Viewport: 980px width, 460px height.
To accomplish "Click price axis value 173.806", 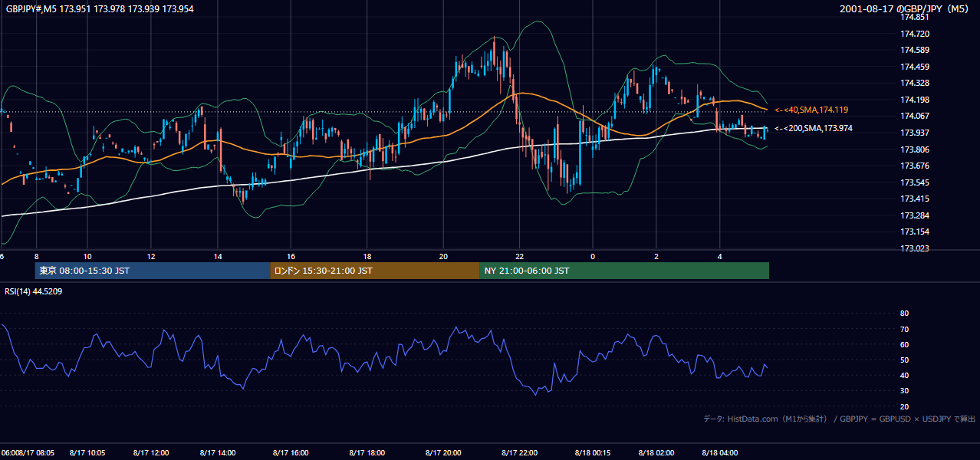I will pos(915,149).
